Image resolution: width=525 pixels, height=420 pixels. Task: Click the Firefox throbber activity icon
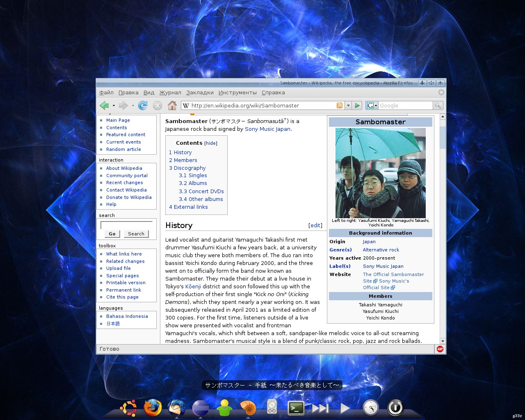[441, 93]
